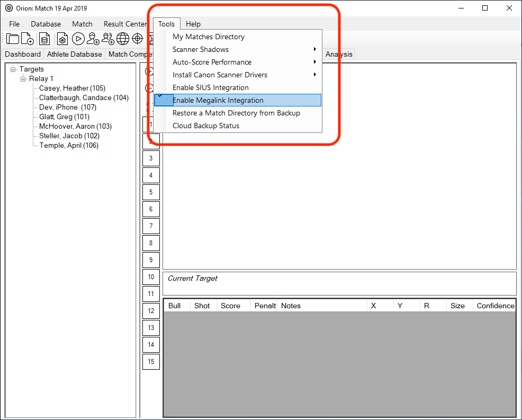Click the settings gear document icon

(62, 39)
